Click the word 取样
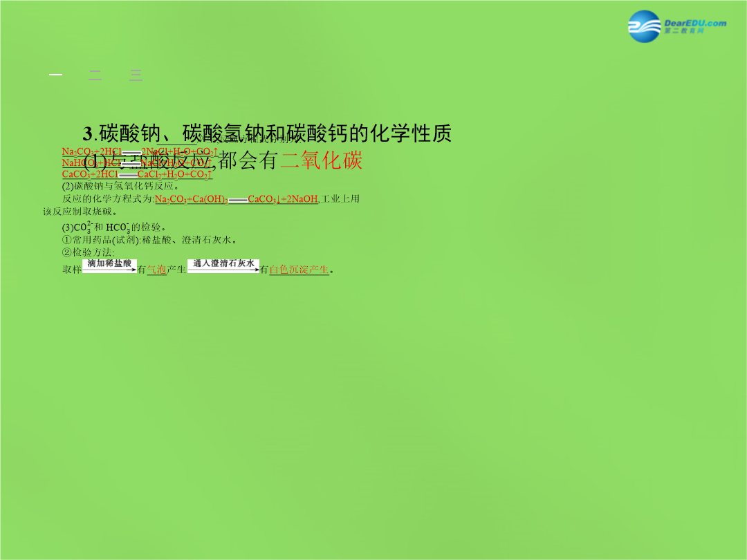The height and width of the screenshot is (560, 747). coord(72,270)
